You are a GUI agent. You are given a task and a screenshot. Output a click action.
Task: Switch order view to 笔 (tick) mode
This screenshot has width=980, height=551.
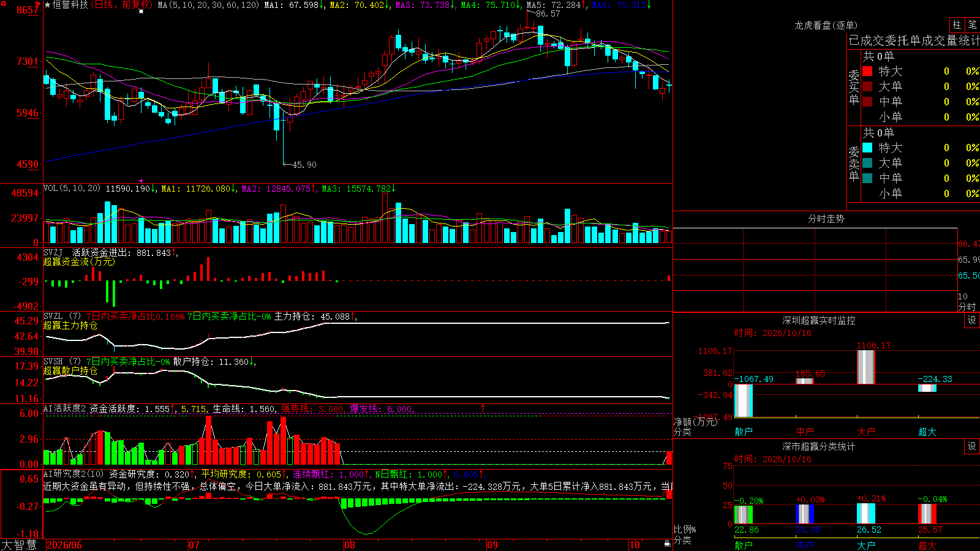(x=972, y=24)
